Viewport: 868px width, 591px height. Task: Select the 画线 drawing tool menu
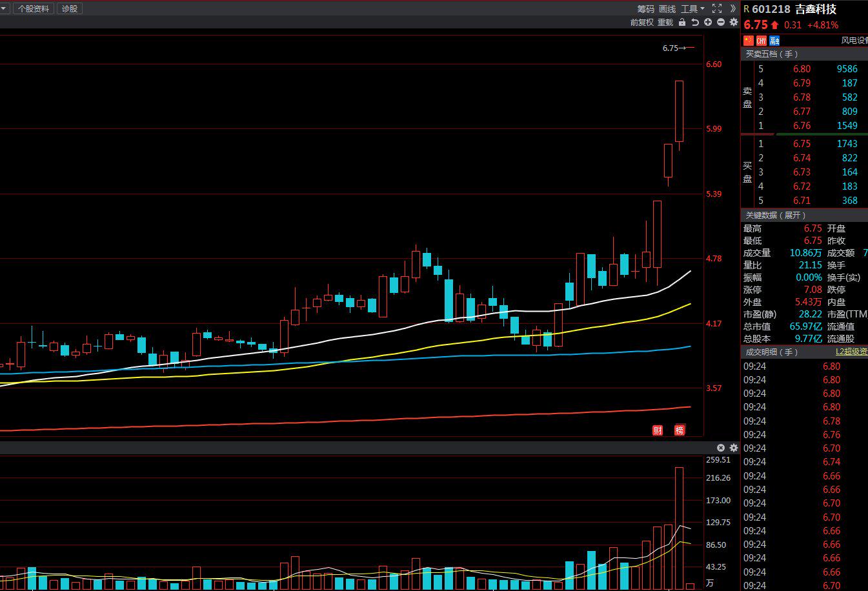667,8
